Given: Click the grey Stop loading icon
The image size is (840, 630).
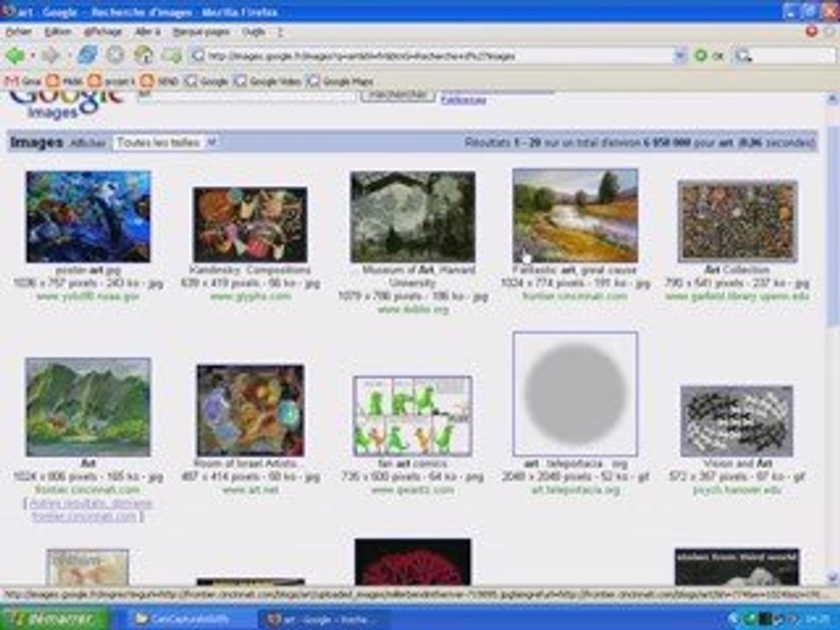Looking at the screenshot, I should 115,54.
